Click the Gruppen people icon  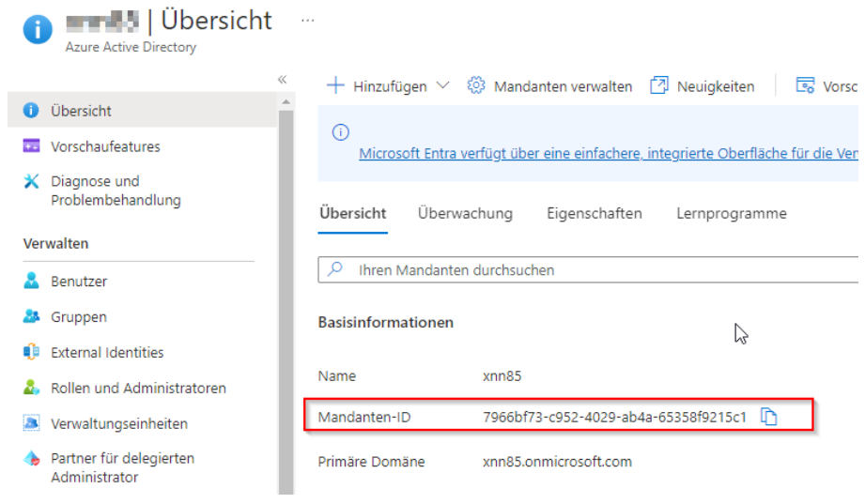31,316
